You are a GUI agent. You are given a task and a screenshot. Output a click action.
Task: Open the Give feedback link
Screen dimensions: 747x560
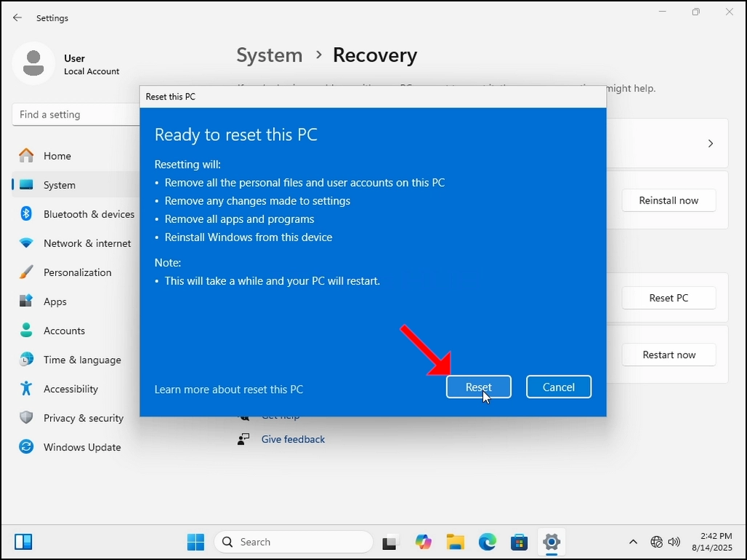point(293,439)
